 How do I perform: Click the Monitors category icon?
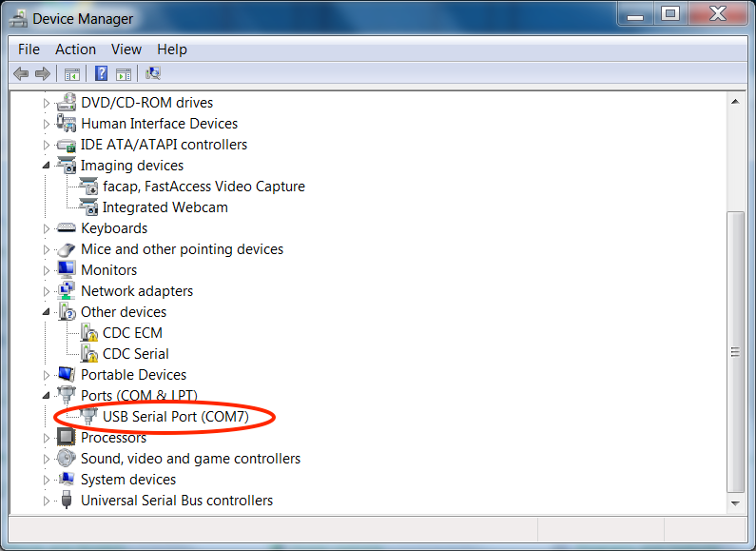click(67, 269)
